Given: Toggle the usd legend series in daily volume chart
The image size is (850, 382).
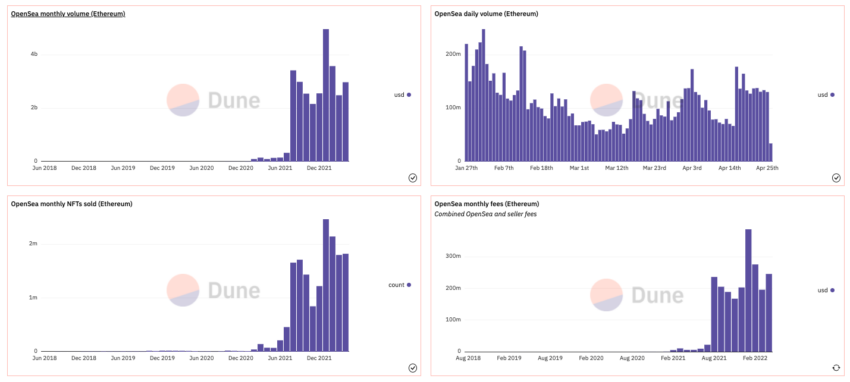Looking at the screenshot, I should (826, 95).
